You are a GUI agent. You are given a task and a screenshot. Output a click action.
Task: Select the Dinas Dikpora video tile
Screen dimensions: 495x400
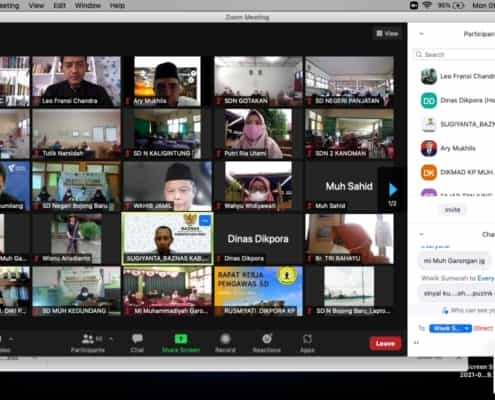click(258, 239)
